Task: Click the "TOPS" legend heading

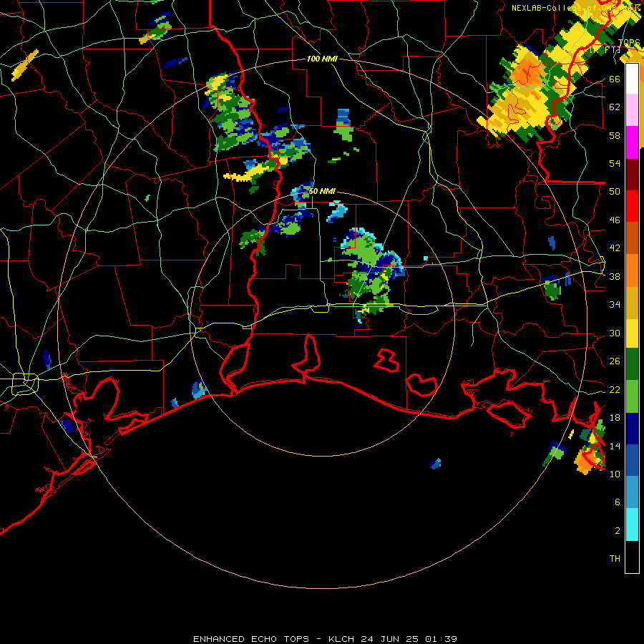Action: [x=629, y=43]
